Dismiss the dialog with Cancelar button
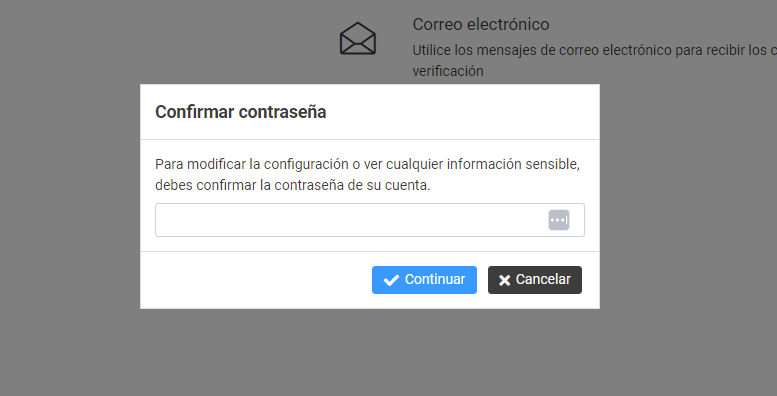 tap(535, 280)
